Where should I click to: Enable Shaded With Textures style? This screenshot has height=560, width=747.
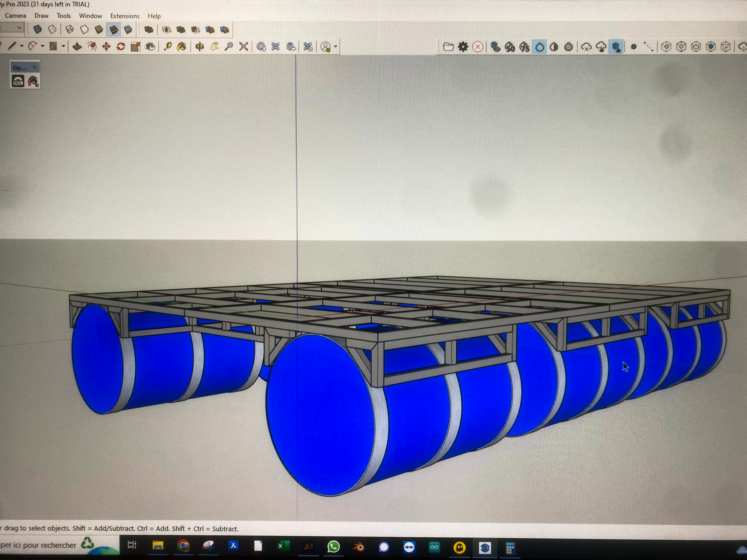point(114,30)
